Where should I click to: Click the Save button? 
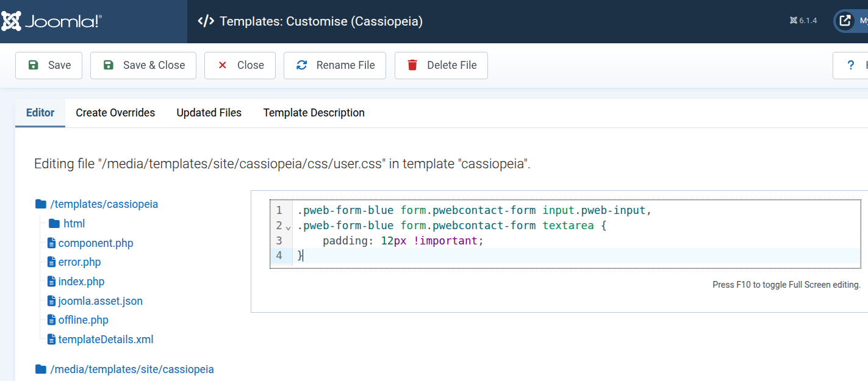[49, 65]
